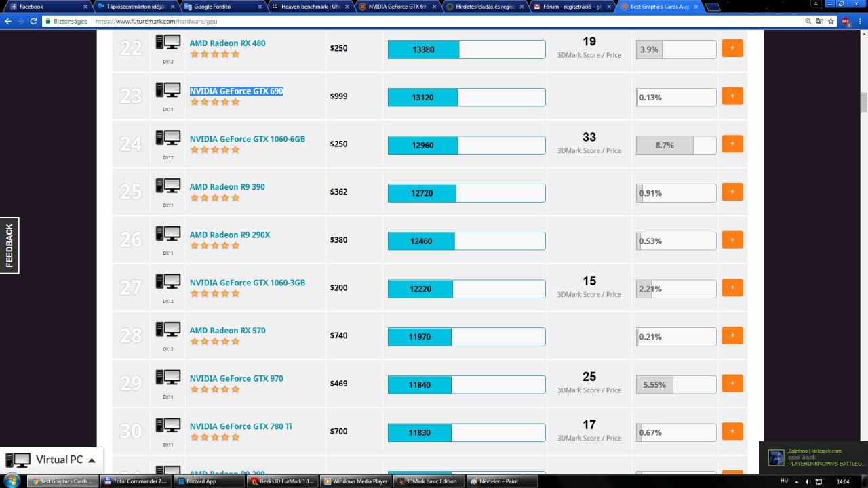Add AMD Radeon R9 390 with the orange plus

(732, 192)
